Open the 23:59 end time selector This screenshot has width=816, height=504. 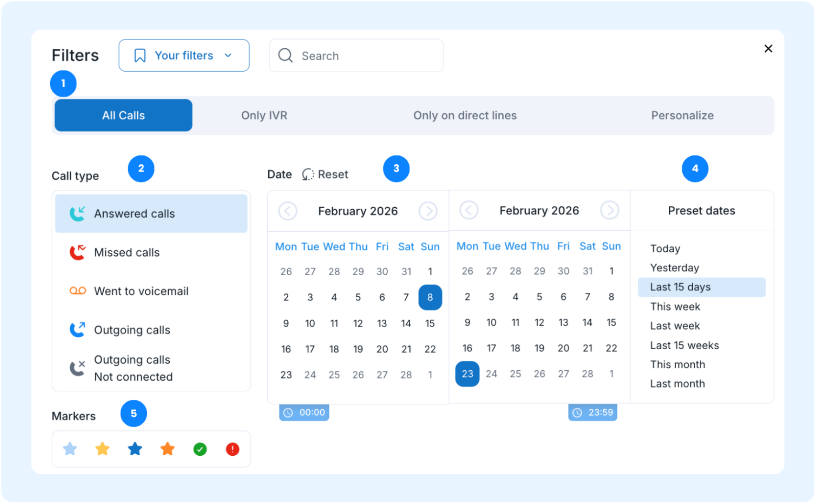[592, 412]
